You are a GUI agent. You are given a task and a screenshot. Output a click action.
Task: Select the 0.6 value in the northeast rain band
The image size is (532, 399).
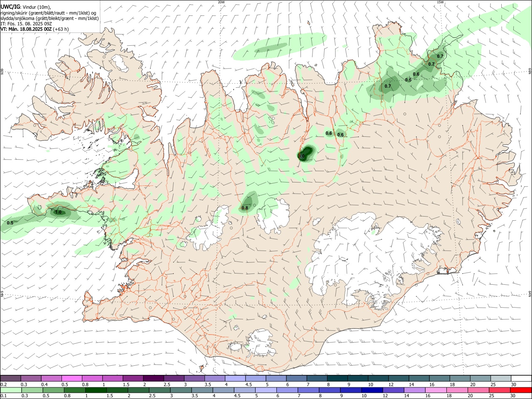[416, 74]
